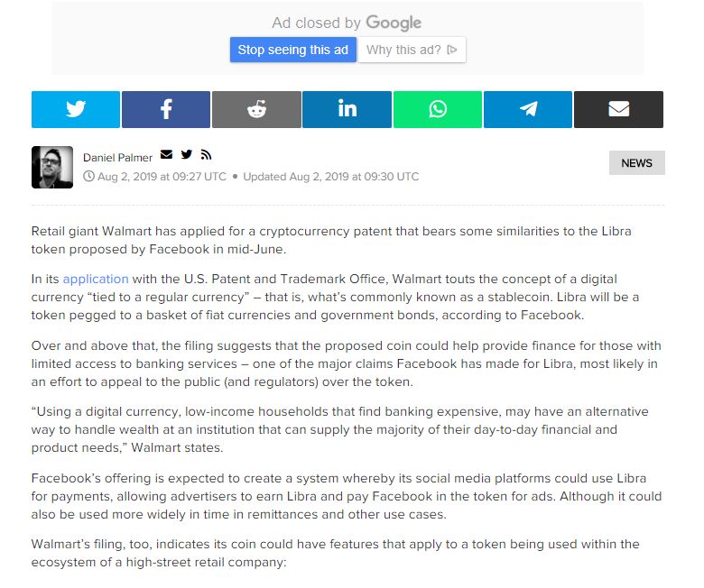The image size is (704, 588).
Task: Open author name Daniel Palmer
Action: [117, 158]
